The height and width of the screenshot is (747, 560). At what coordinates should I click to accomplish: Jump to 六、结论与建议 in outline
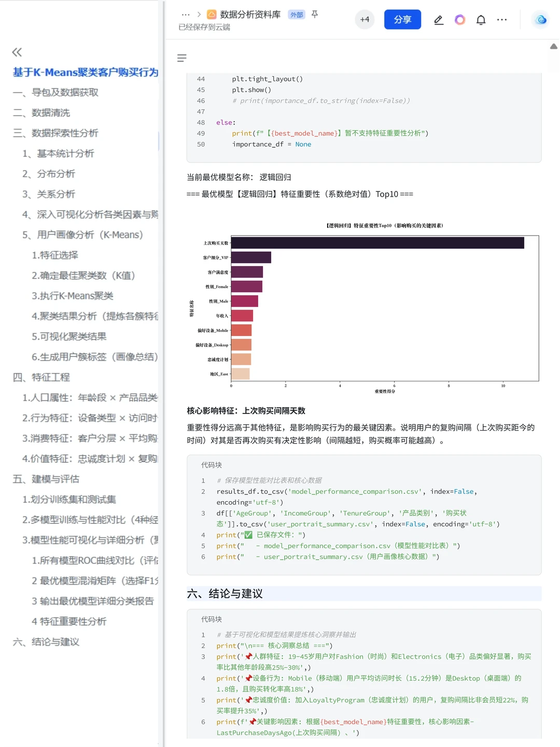(x=46, y=642)
